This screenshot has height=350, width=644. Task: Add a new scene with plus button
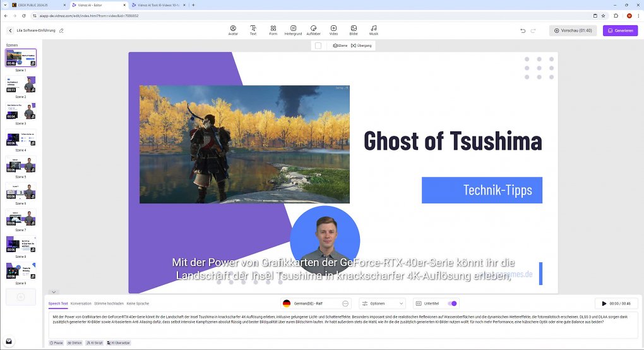pyautogui.click(x=21, y=297)
